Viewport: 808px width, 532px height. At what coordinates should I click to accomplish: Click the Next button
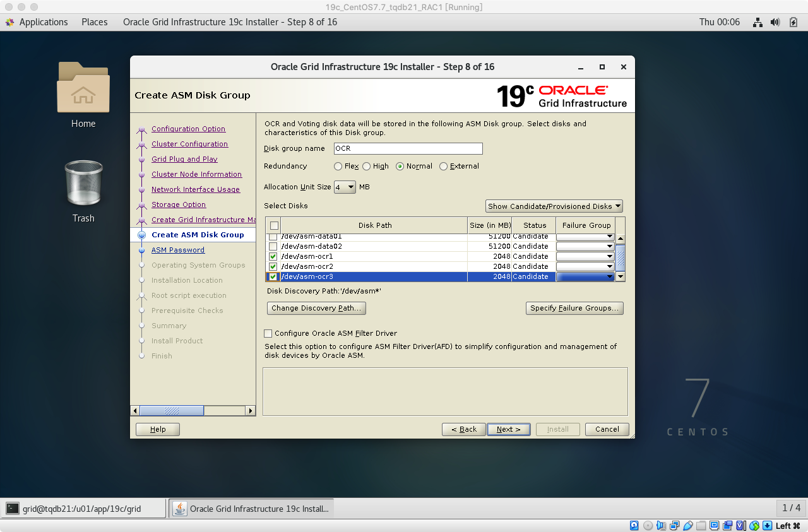[x=508, y=429]
